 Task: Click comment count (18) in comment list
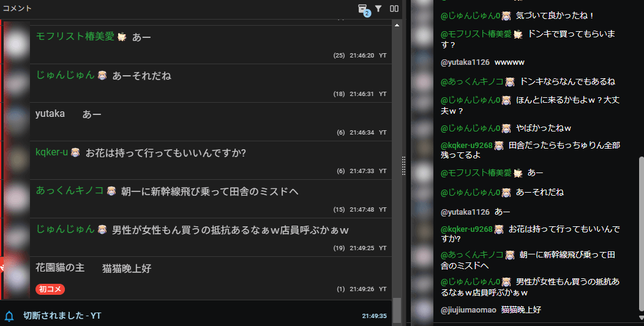[339, 94]
